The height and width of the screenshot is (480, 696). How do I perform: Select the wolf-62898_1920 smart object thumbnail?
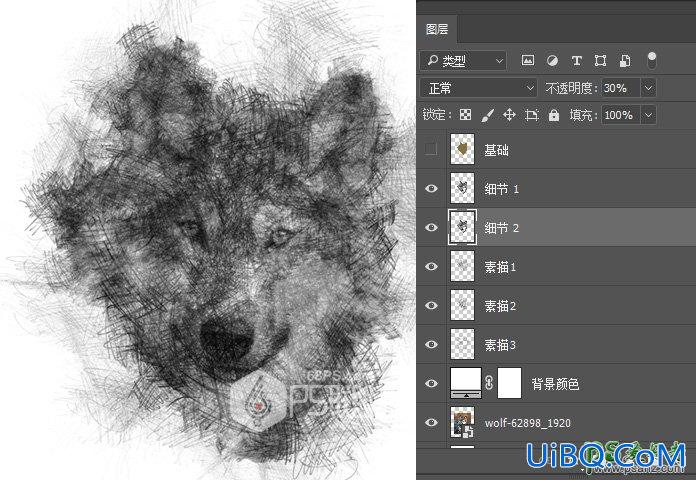(462, 422)
